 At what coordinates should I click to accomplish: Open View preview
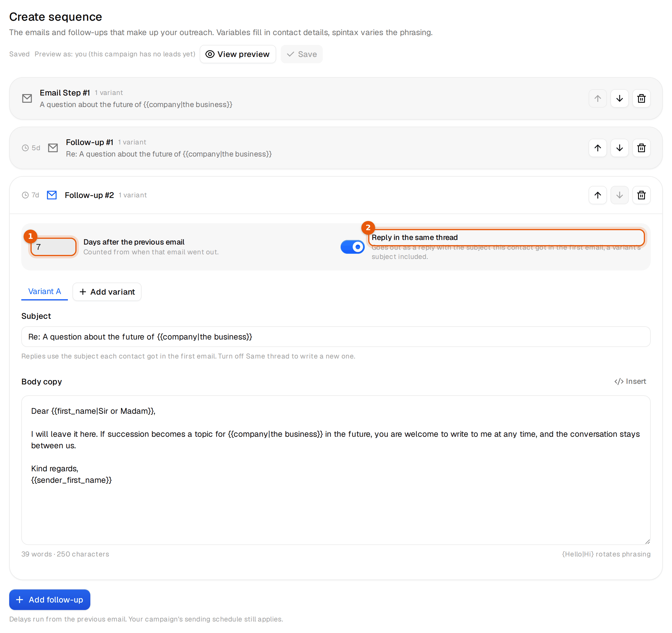(238, 54)
